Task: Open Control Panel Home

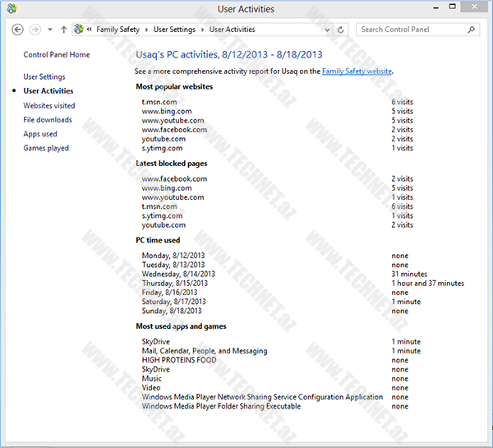Action: pos(57,55)
